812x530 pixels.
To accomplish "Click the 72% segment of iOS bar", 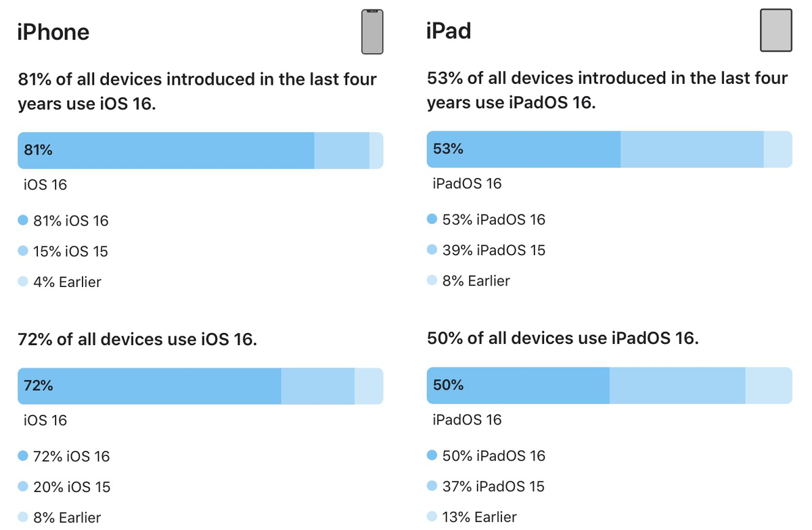I will point(150,387).
